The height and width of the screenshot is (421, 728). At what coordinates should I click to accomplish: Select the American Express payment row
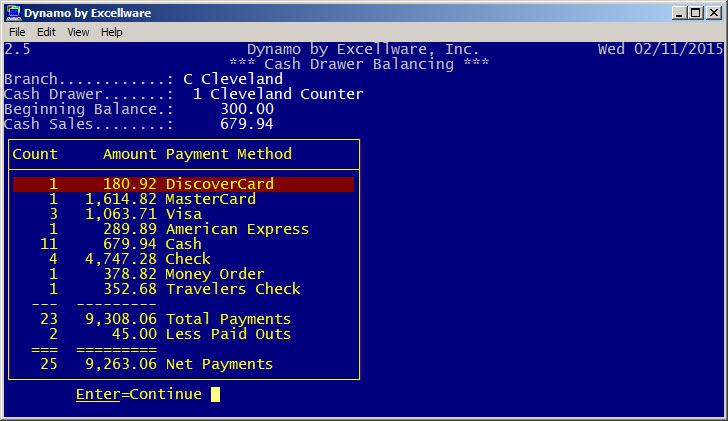tap(183, 229)
